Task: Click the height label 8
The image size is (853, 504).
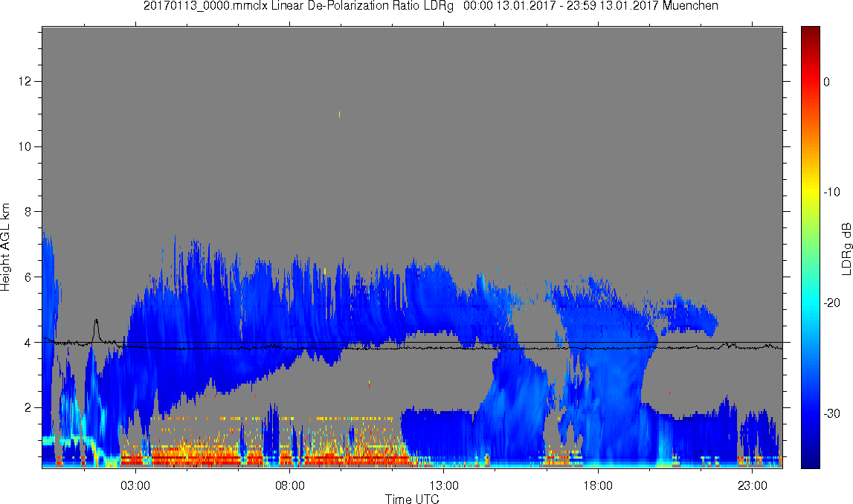Action: point(28,212)
